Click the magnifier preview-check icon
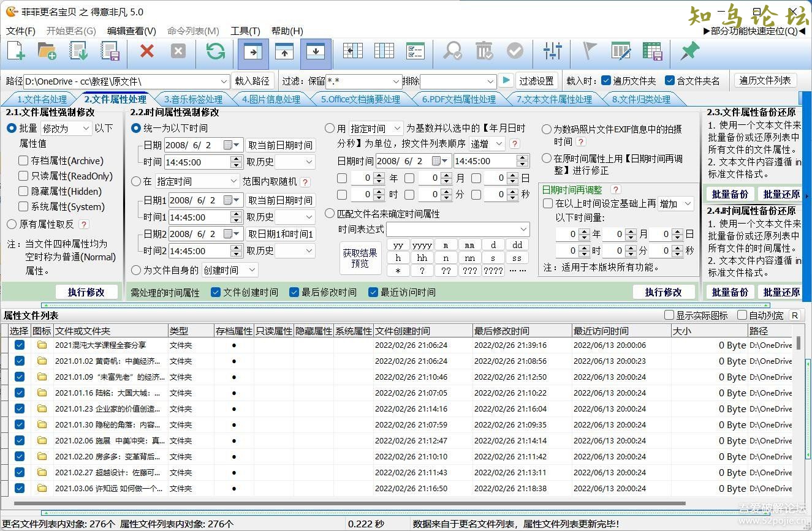 (x=453, y=51)
